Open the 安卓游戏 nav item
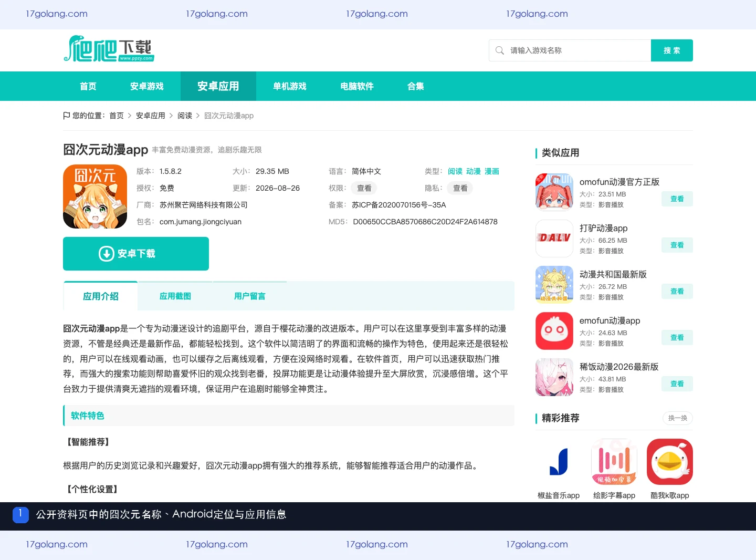 coord(147,86)
